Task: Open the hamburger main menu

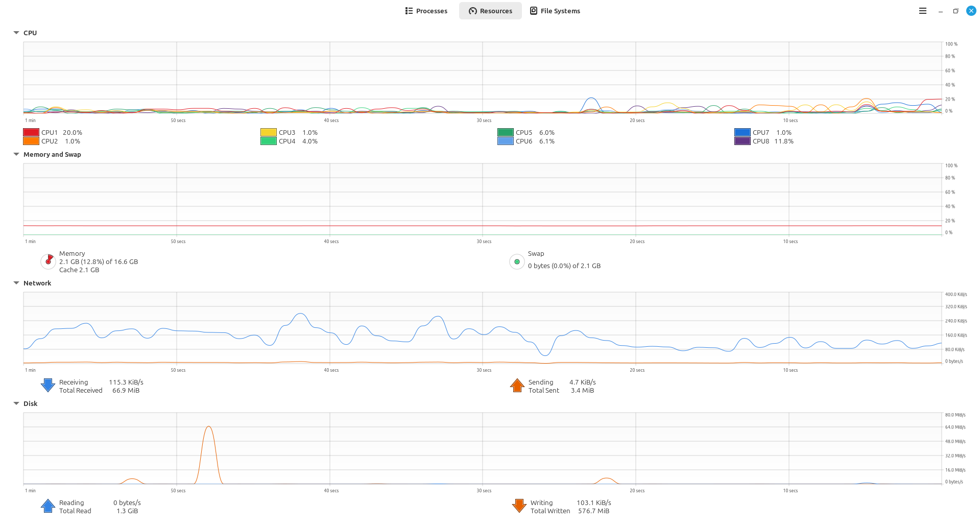Action: point(922,11)
